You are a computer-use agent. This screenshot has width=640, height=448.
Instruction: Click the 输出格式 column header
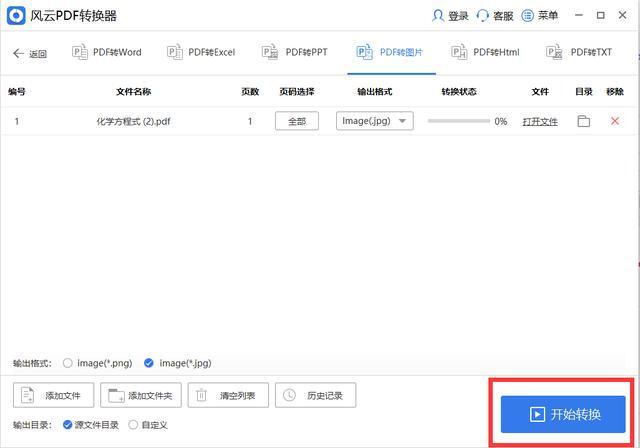point(375,92)
